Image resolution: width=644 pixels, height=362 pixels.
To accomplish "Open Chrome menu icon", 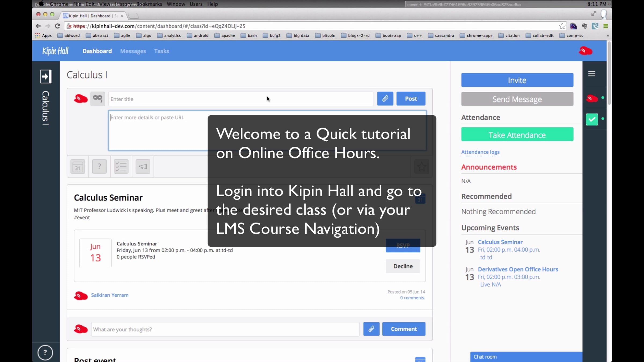I will (606, 26).
